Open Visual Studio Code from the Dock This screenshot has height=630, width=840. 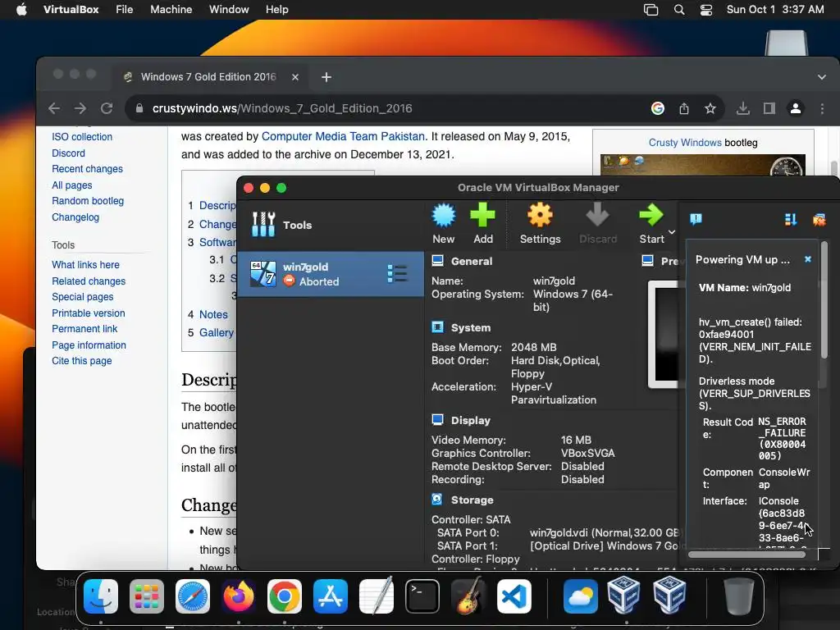tap(514, 596)
